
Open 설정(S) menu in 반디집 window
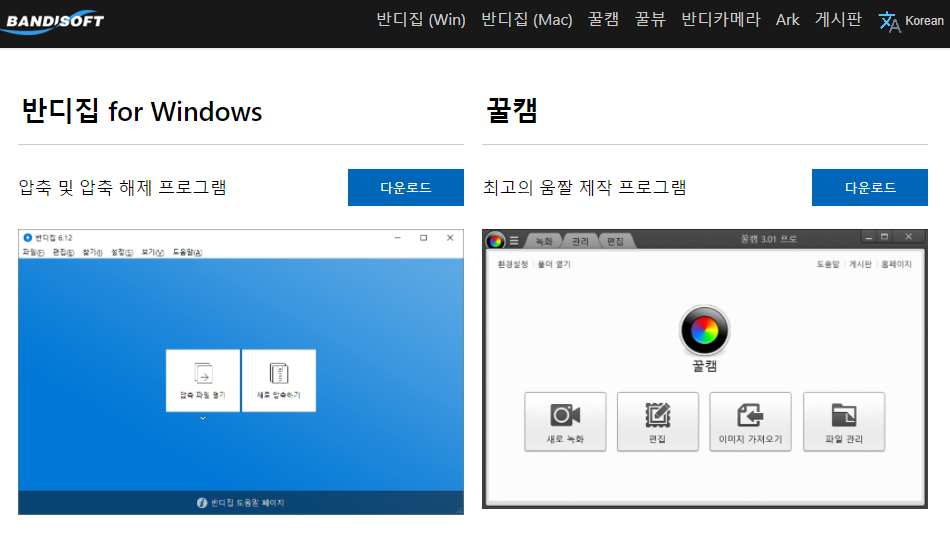pos(122,252)
